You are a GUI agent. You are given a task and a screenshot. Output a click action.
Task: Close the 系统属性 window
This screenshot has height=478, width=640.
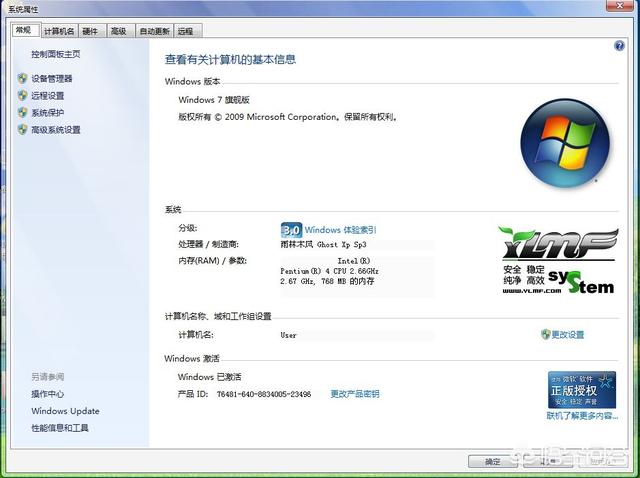pos(620,5)
